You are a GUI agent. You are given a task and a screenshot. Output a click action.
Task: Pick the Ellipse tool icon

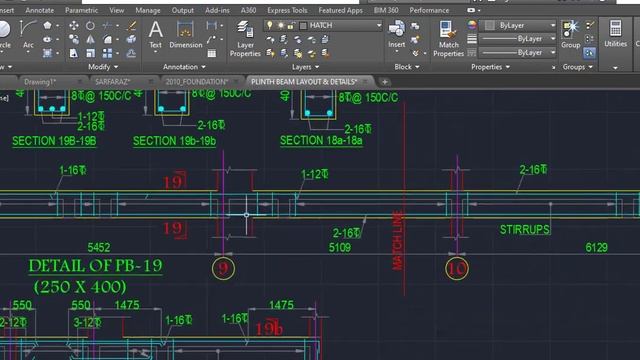coord(48,39)
